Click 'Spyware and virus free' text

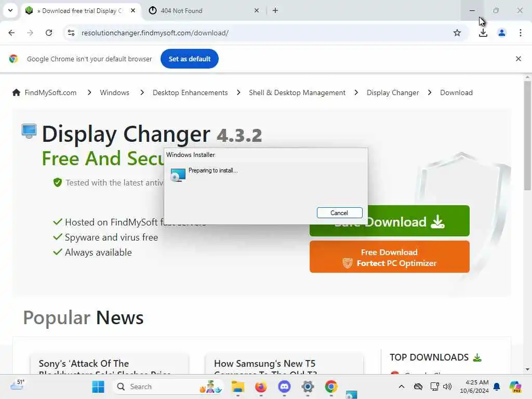(111, 237)
